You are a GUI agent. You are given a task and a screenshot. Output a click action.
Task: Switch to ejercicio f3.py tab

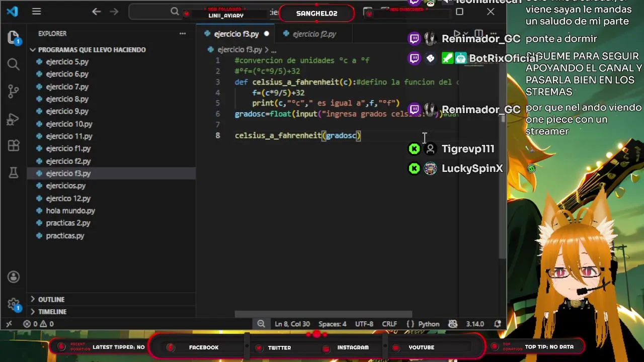236,34
